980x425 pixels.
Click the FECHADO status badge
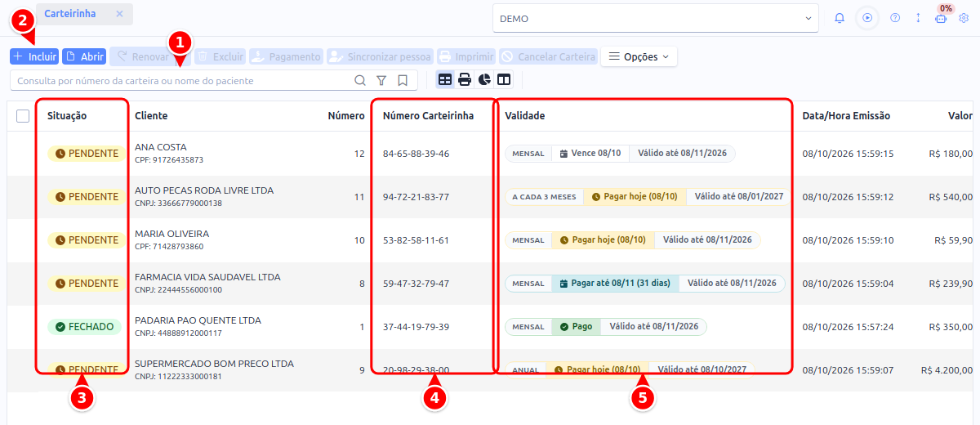(x=84, y=327)
